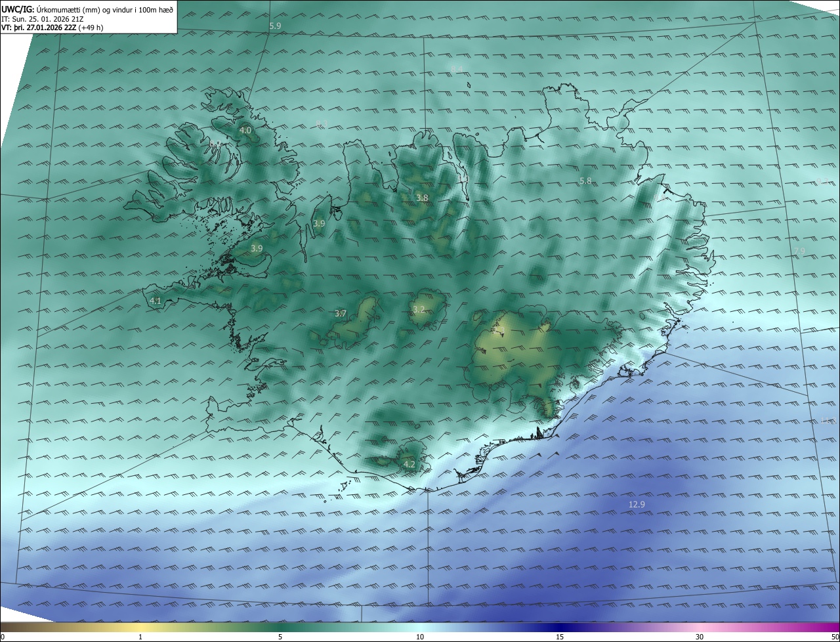Click the 4.0 value in the Westfjords
This screenshot has height=642, width=840.
245,131
